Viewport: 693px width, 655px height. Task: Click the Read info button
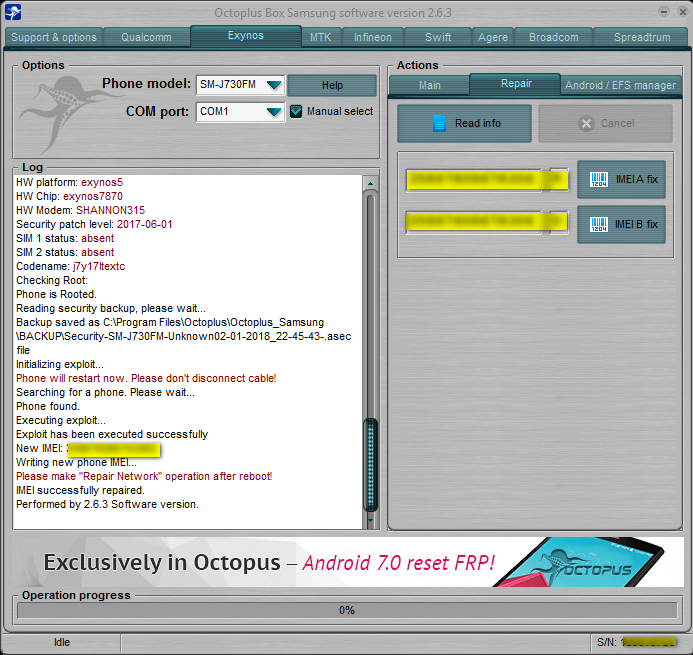tap(465, 123)
